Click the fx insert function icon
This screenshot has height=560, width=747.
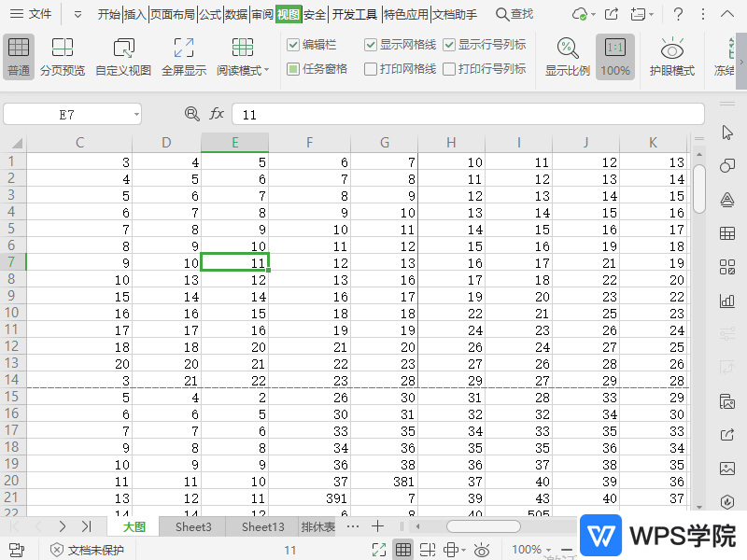[x=217, y=114]
